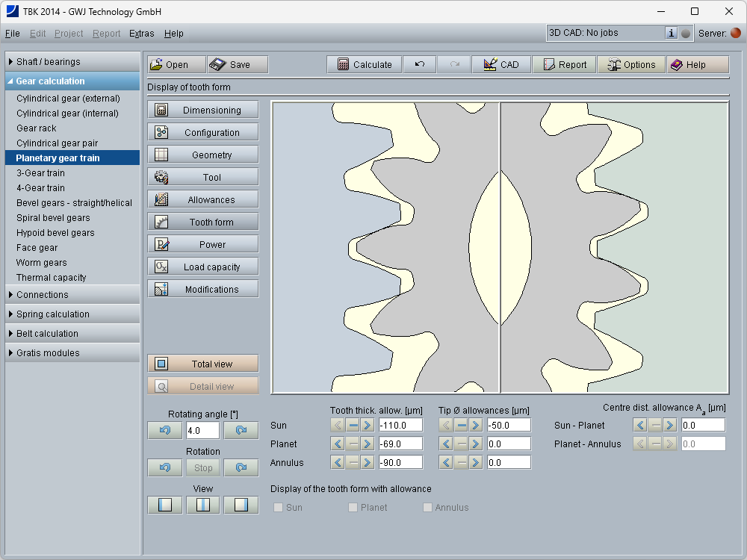Click the 3D CAD info icon
747x560 pixels.
671,33
